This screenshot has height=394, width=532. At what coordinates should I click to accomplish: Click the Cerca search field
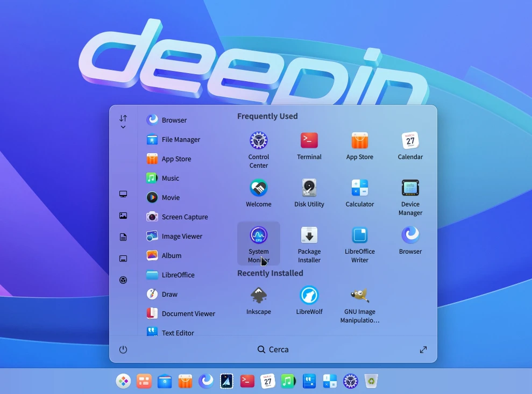tap(273, 349)
